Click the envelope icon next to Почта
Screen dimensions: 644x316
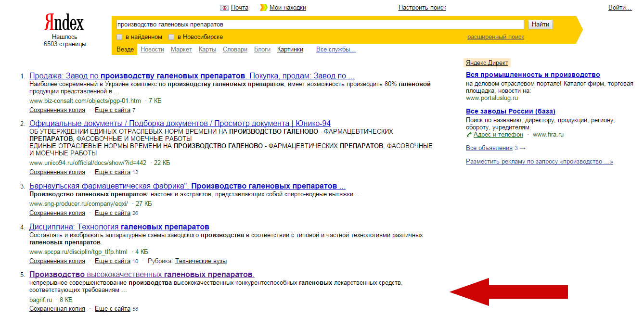pos(224,8)
